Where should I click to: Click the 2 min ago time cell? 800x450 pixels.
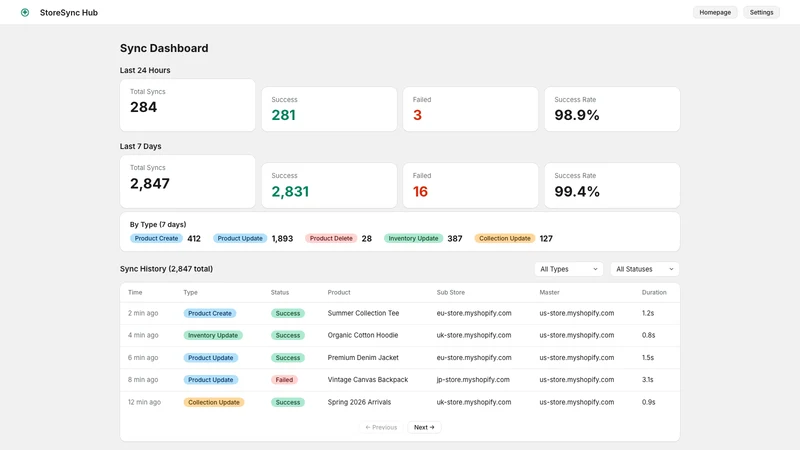click(143, 313)
